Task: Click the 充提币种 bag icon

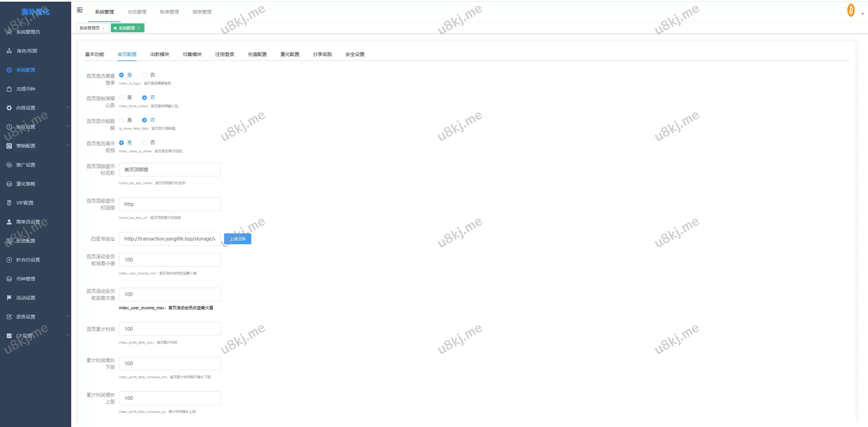Action: tap(9, 89)
